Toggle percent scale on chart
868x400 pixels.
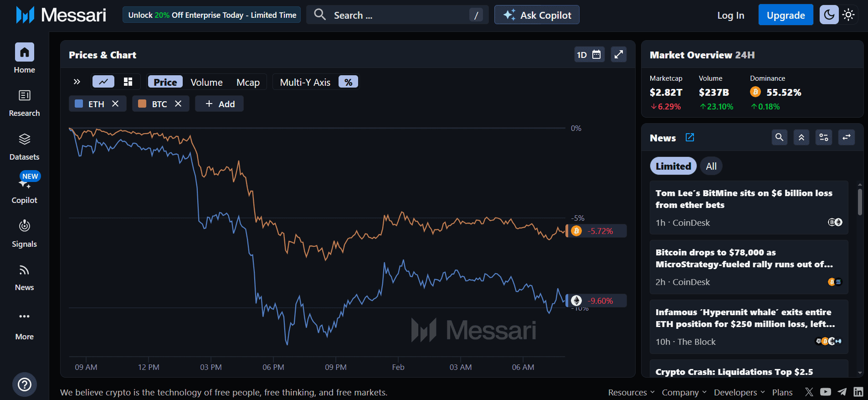349,82
